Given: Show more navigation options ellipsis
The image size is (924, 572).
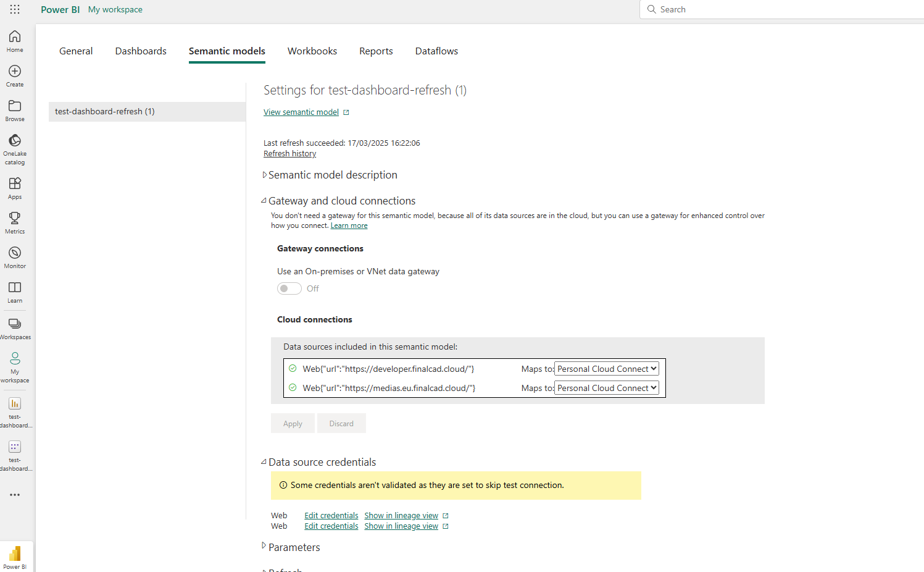Looking at the screenshot, I should pos(15,495).
